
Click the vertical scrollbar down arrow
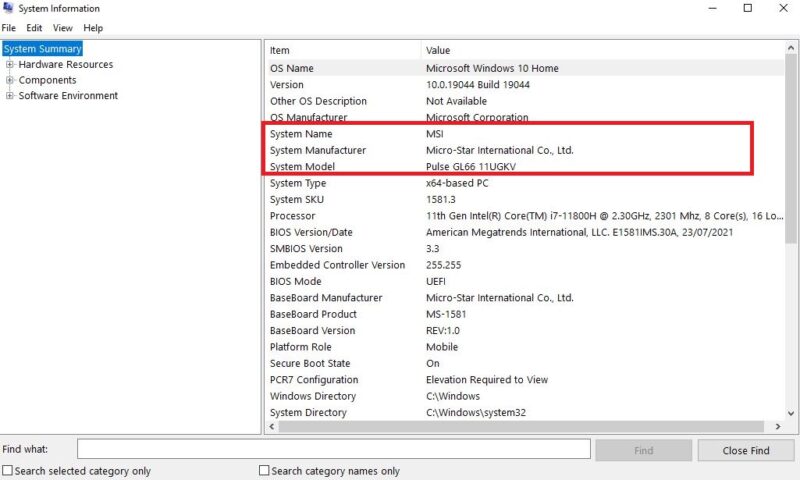coord(791,414)
